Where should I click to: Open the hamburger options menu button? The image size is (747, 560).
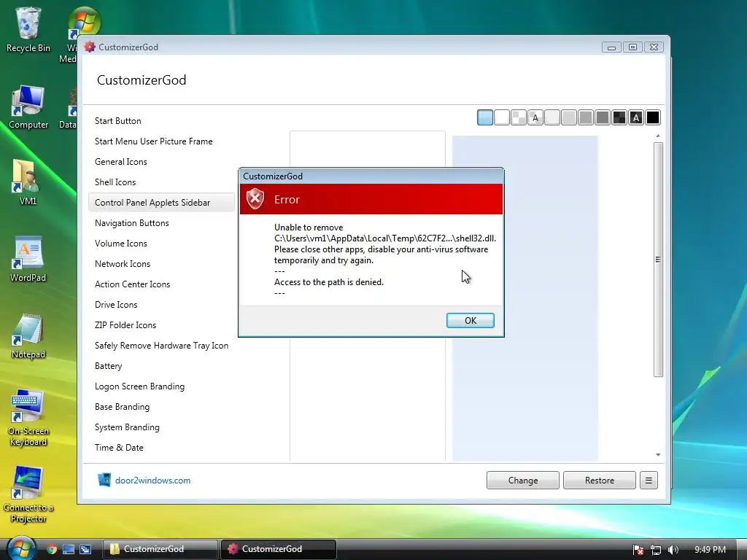pyautogui.click(x=649, y=481)
